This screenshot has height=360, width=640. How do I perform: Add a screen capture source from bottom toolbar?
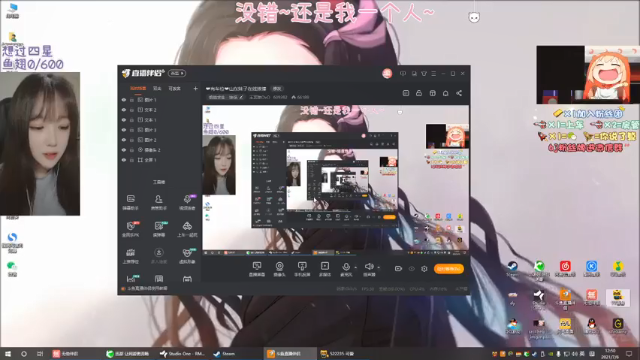click(x=257, y=269)
